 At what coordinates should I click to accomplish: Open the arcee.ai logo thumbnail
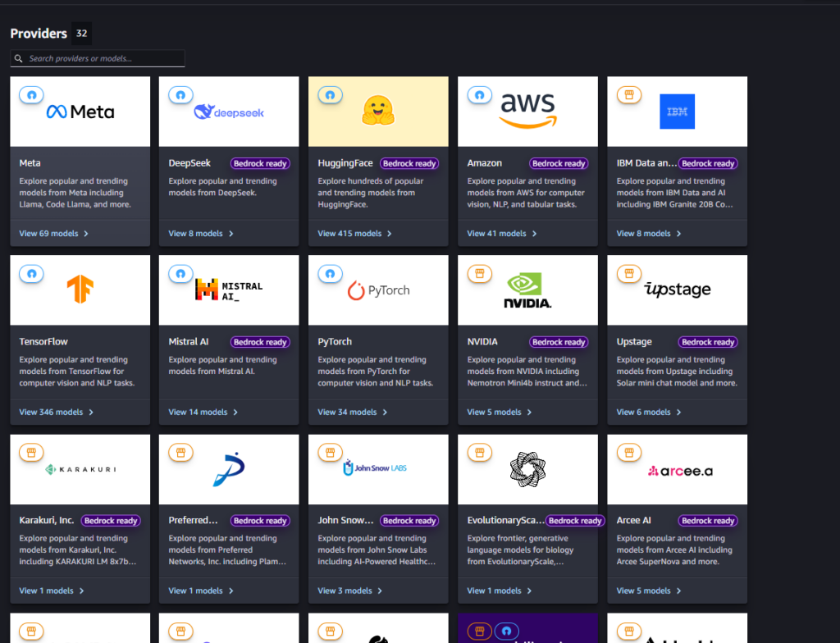[680, 471]
